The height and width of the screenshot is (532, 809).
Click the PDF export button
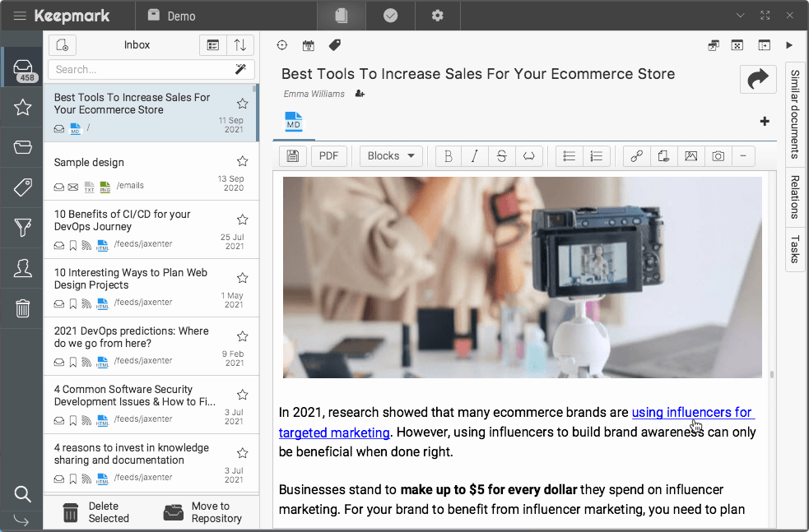pos(328,156)
